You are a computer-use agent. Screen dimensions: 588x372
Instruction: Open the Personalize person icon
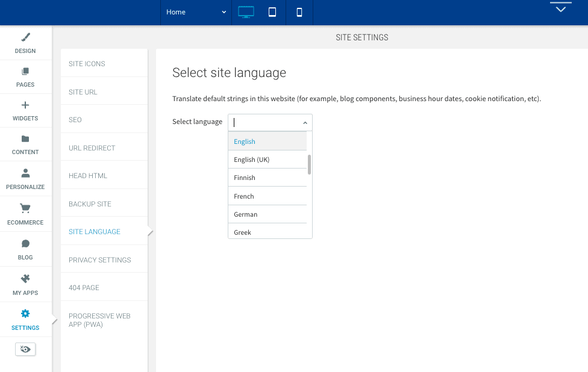point(25,173)
